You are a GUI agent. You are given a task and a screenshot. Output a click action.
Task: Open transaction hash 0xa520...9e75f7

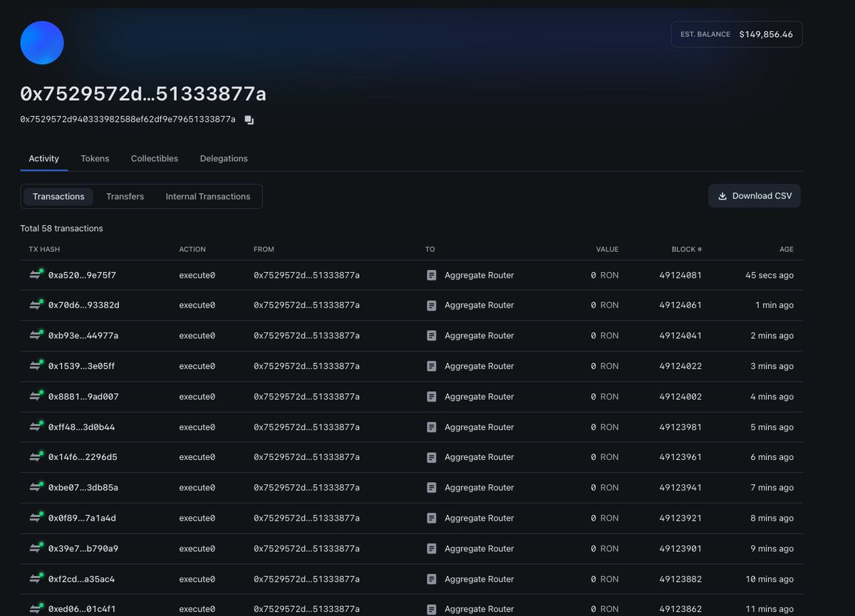pyautogui.click(x=82, y=275)
